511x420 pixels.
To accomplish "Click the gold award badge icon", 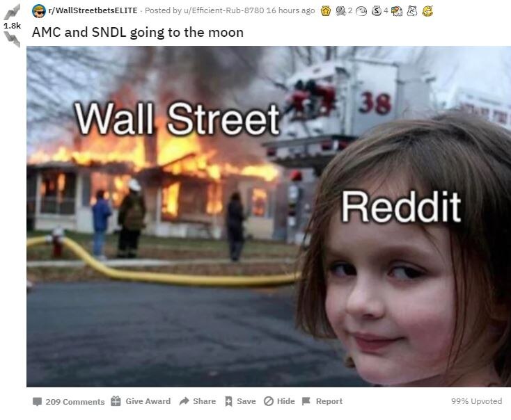I will 326,11.
